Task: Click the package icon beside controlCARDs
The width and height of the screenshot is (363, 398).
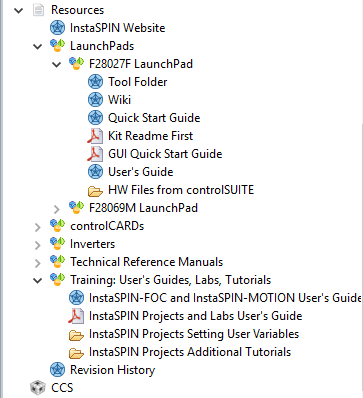Action: pyautogui.click(x=57, y=226)
